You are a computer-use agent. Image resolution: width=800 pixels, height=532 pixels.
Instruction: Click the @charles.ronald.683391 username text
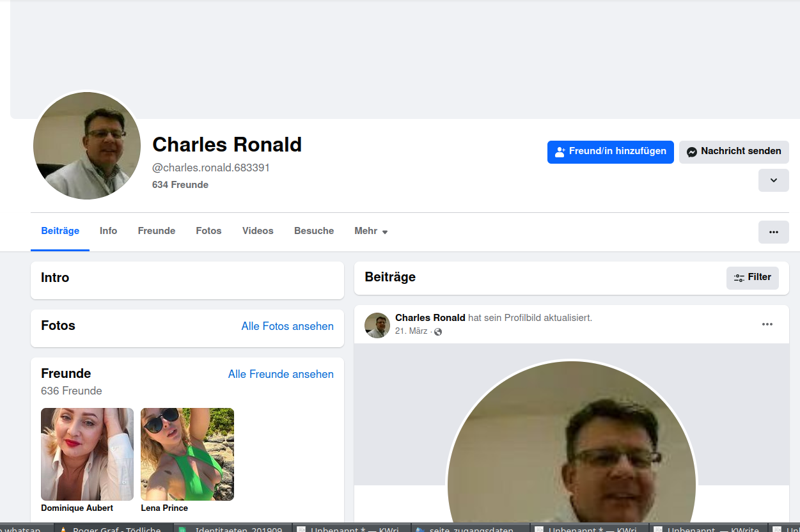coord(211,168)
